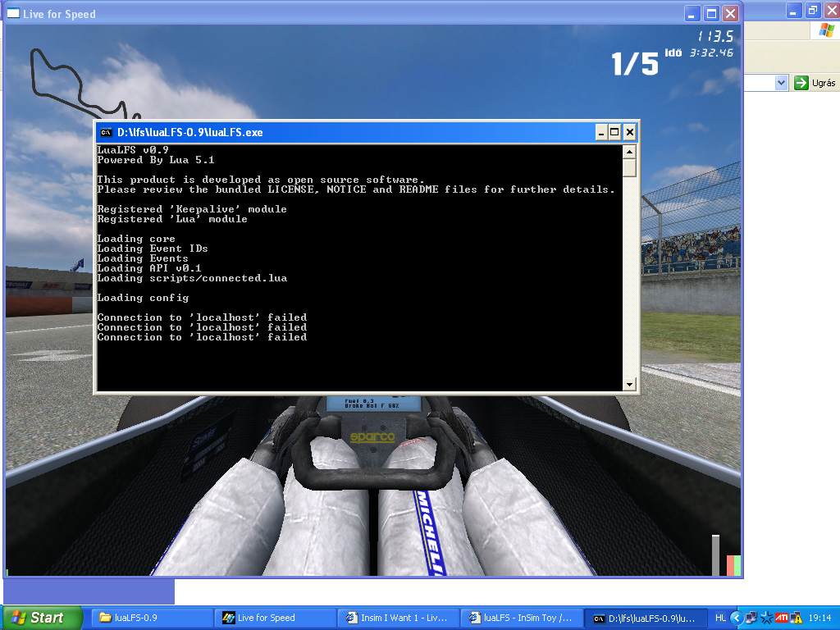The image size is (840, 630).
Task: Click the console scrollbar thumb
Action: (x=629, y=167)
